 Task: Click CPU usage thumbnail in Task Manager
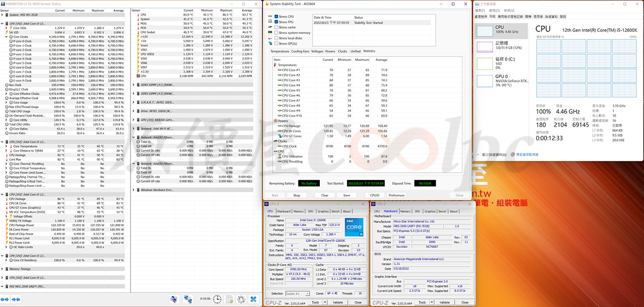coord(485,31)
